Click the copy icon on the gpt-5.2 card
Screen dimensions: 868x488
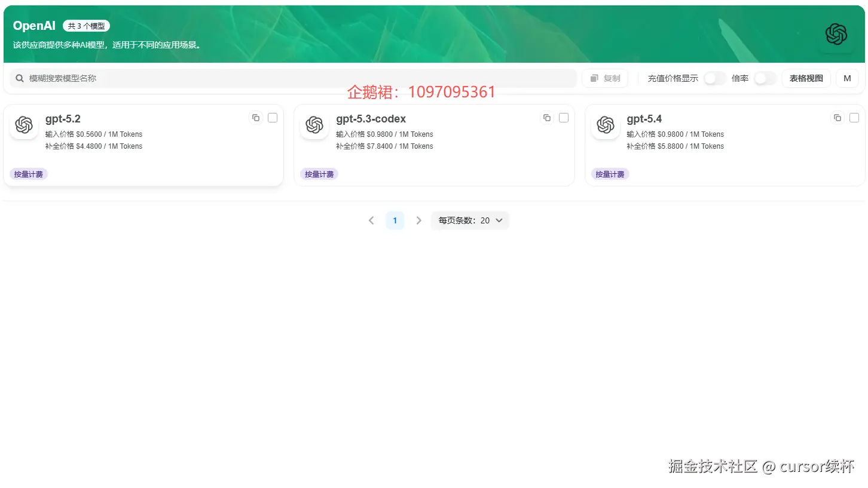tap(256, 118)
